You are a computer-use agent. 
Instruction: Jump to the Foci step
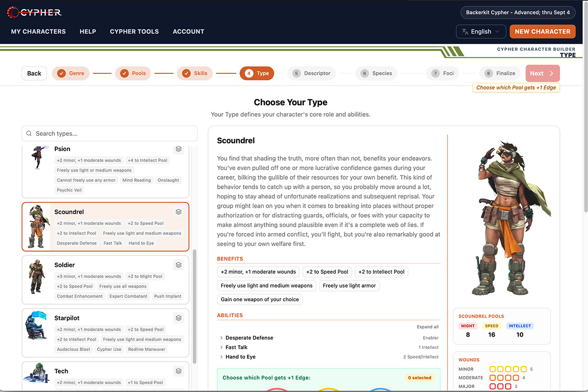tap(442, 73)
